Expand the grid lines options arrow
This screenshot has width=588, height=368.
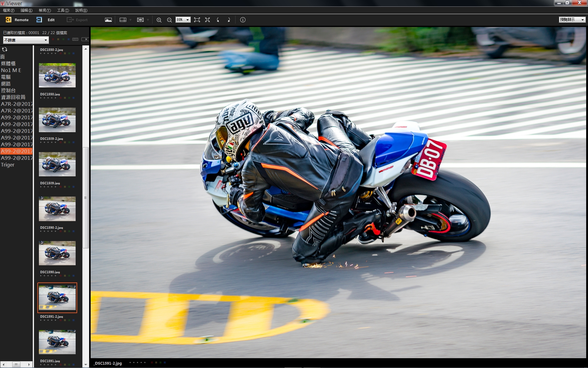tap(148, 20)
